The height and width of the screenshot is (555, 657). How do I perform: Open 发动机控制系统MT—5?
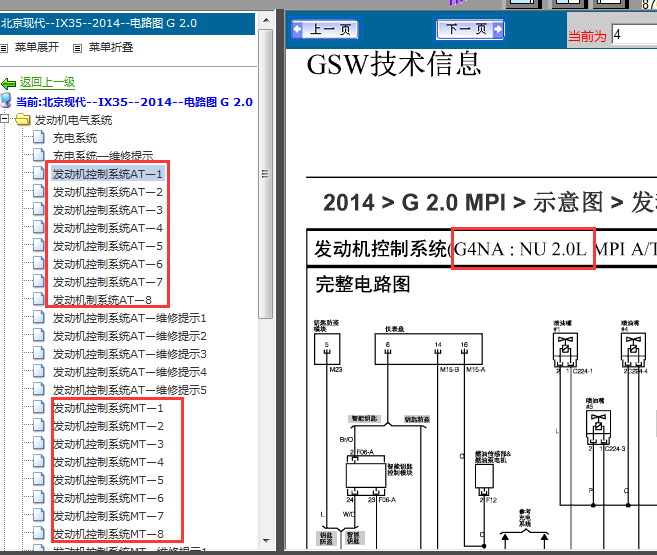tap(108, 480)
